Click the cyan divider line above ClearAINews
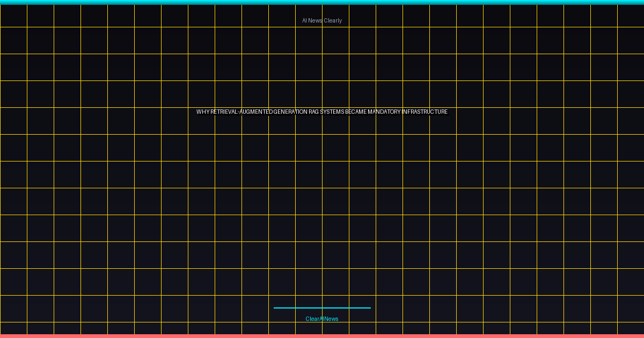644x338 pixels. [322, 308]
